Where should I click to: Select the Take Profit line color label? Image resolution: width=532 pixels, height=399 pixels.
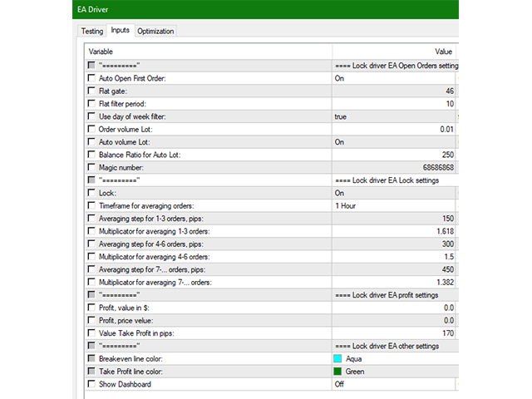(x=131, y=372)
